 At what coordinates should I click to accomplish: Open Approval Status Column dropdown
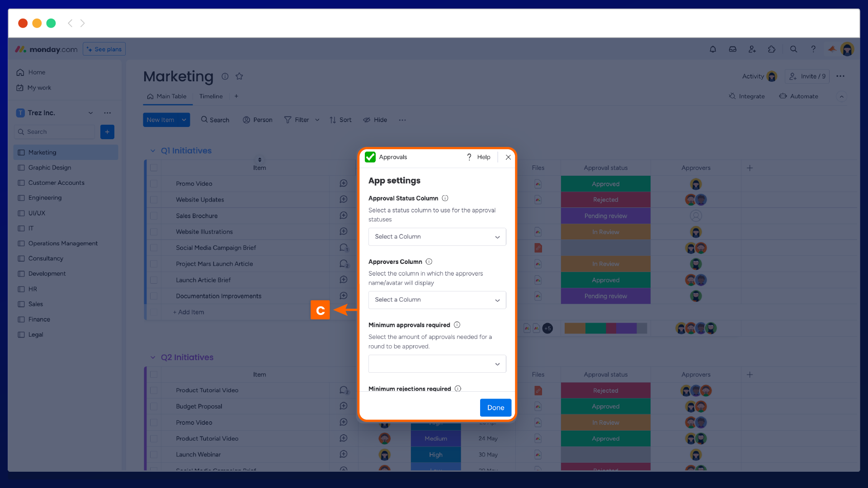(x=437, y=237)
